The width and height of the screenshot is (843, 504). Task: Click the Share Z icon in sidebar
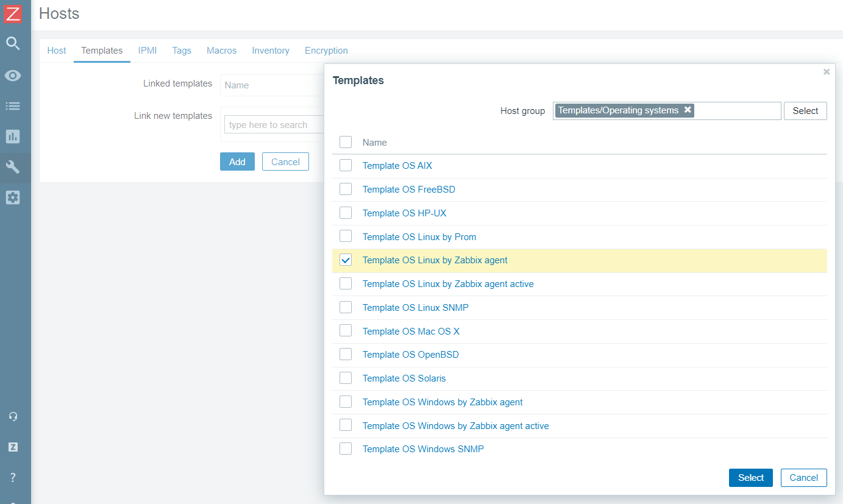click(13, 447)
